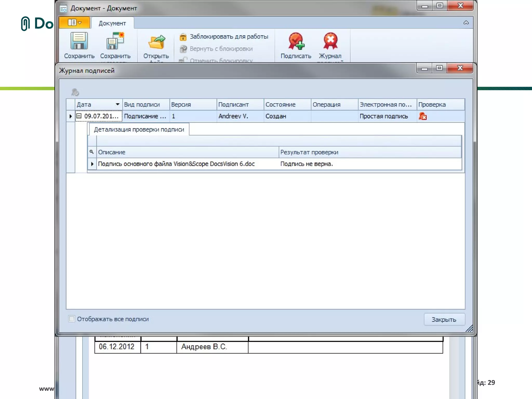
Task: Click the Save (Сохранить) floppy icon
Action: tap(79, 41)
